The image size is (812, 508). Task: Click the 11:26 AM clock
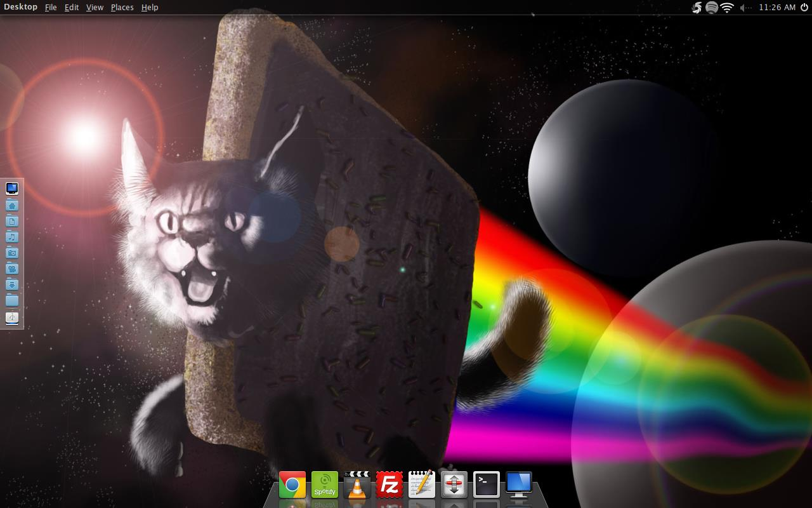[776, 8]
